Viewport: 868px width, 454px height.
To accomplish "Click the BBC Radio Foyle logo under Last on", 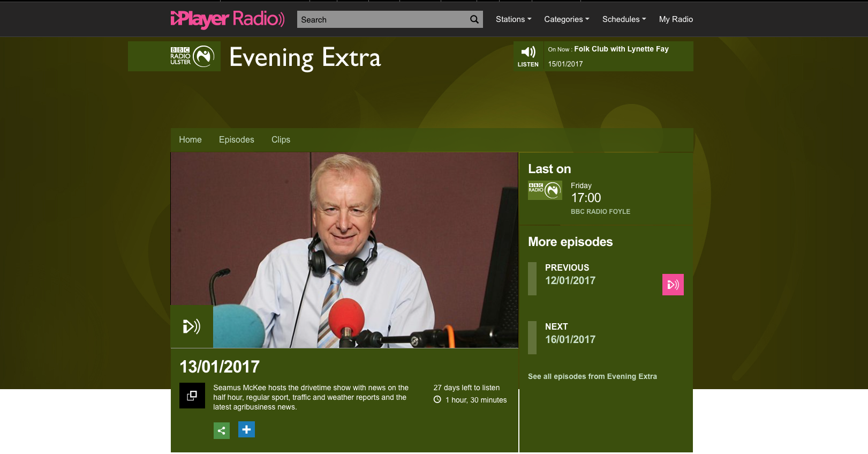I will point(545,190).
